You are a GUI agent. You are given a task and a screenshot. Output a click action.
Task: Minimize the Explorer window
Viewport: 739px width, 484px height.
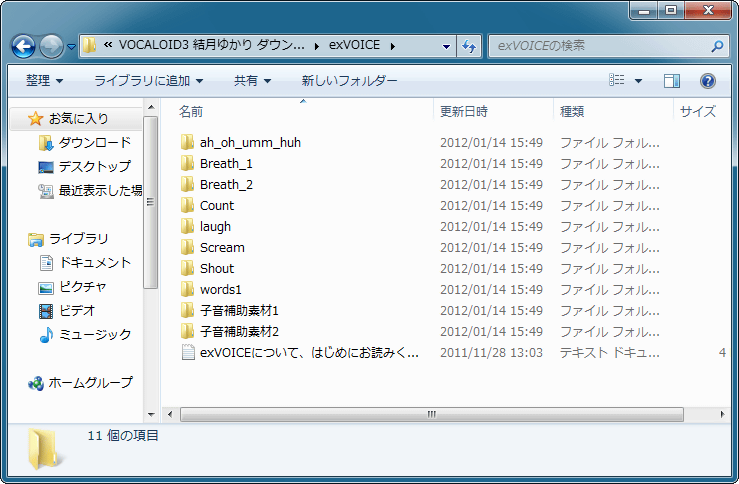[644, 10]
